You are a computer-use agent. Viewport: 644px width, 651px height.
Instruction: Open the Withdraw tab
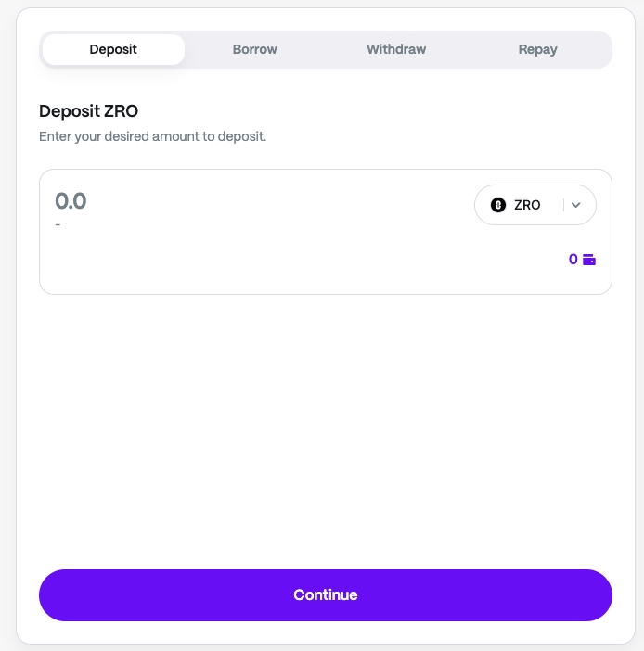pos(396,49)
